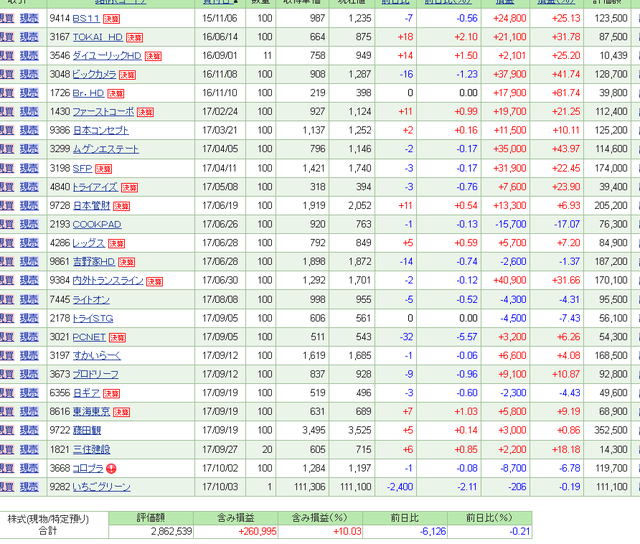Image resolution: width=640 pixels, height=544 pixels.
Task: Open the PCNET stock link
Action: tap(89, 338)
